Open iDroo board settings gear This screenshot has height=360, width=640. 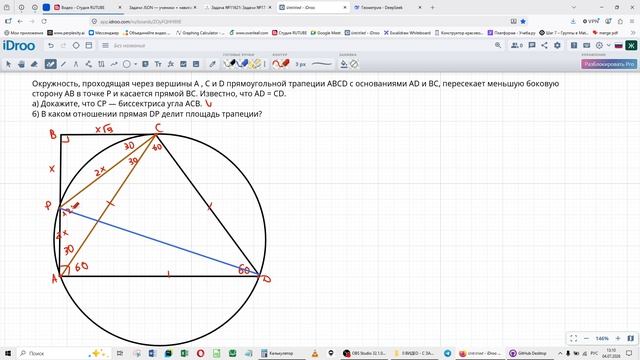pyautogui.click(x=557, y=45)
